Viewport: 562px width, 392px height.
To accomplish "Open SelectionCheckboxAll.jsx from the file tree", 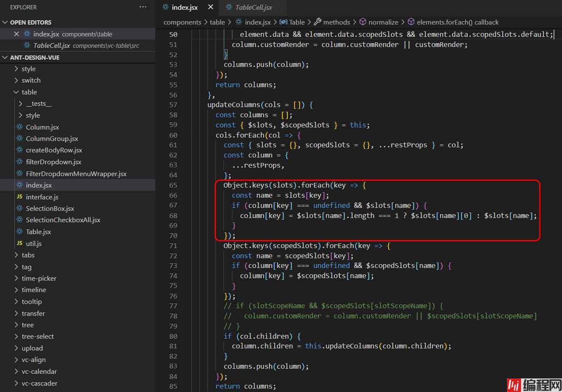I will (63, 220).
